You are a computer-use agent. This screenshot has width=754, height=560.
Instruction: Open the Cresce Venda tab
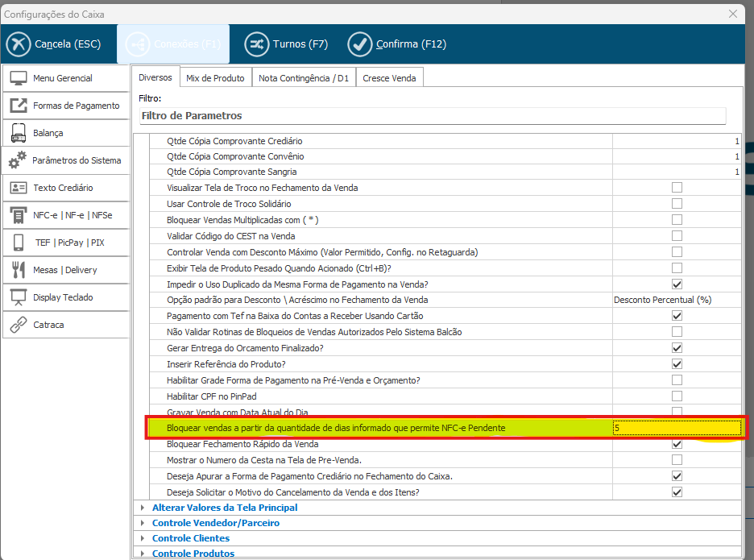389,77
